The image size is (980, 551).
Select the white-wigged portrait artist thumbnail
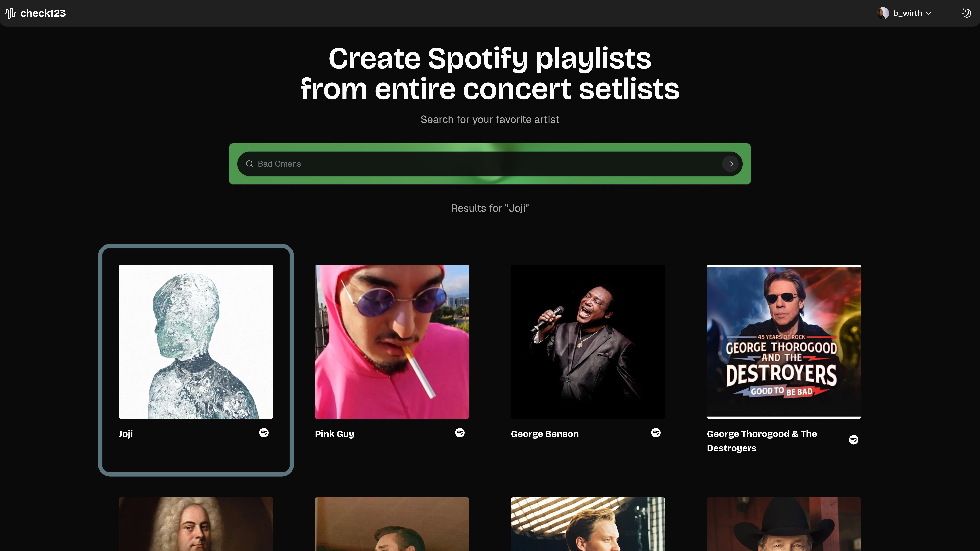[196, 524]
